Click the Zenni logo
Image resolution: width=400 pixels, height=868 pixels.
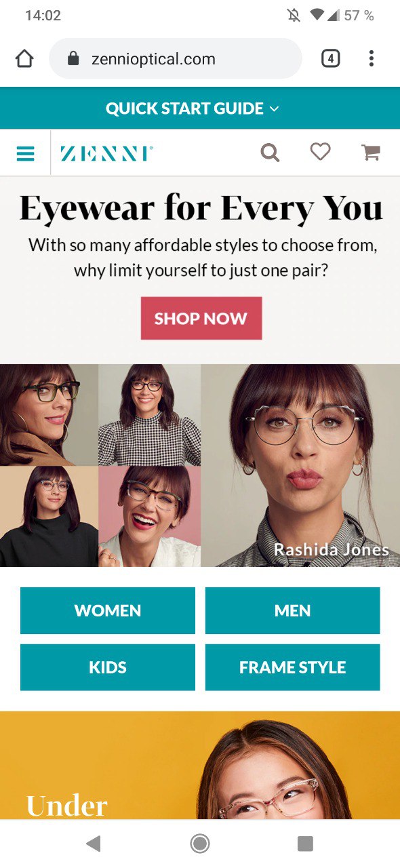(106, 153)
